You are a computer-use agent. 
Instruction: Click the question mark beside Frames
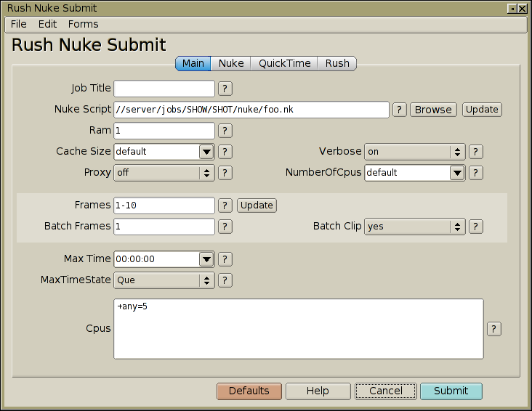pos(225,206)
